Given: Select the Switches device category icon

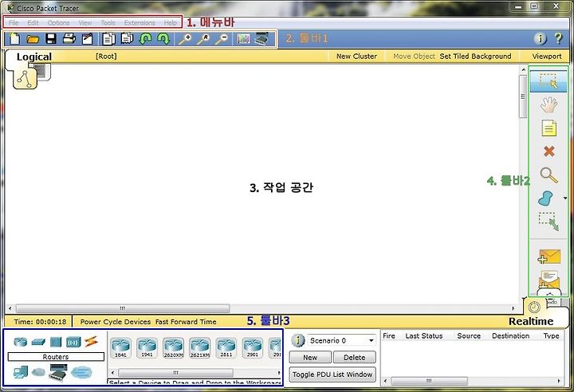Looking at the screenshot, I should 38,343.
